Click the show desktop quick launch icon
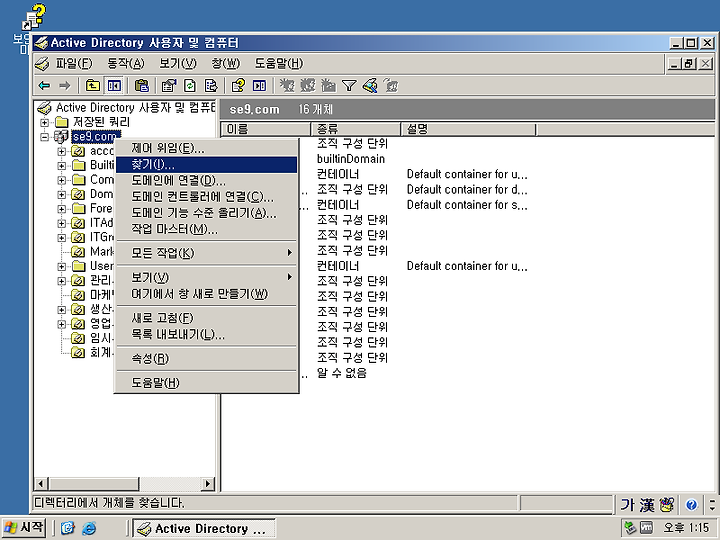Screen dimensions: 720x540 pos(68,528)
